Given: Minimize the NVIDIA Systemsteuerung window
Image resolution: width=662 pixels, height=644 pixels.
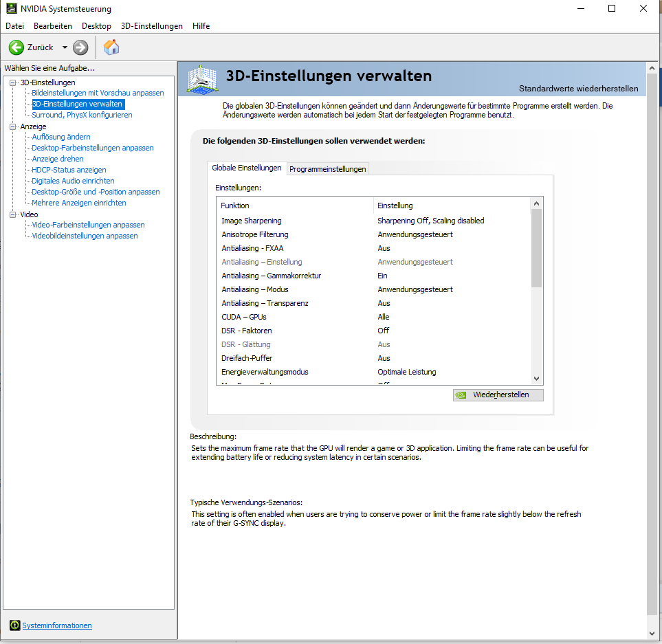Looking at the screenshot, I should pyautogui.click(x=581, y=8).
